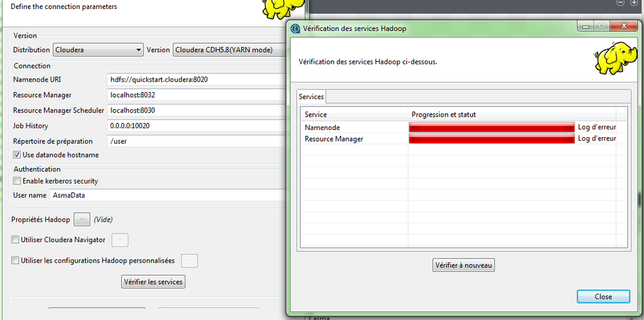Click the Job History field
This screenshot has width=644, height=320.
(x=197, y=126)
